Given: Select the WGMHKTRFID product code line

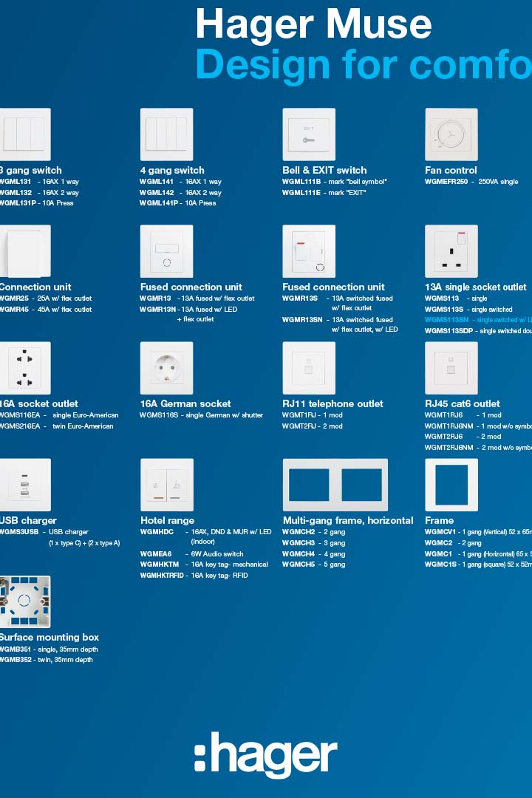Looking at the screenshot, I should [x=194, y=576].
